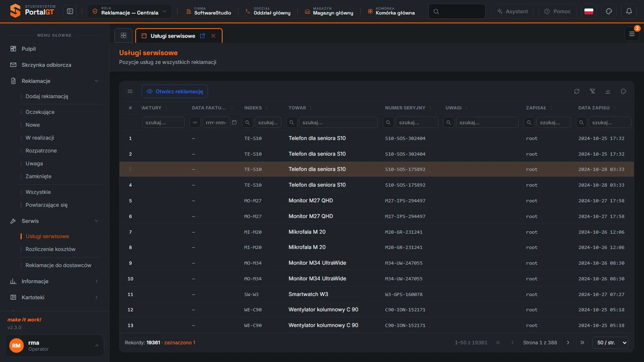644x362 pixels.
Task: Open the hamburger panel with badge 2
Action: tap(632, 34)
